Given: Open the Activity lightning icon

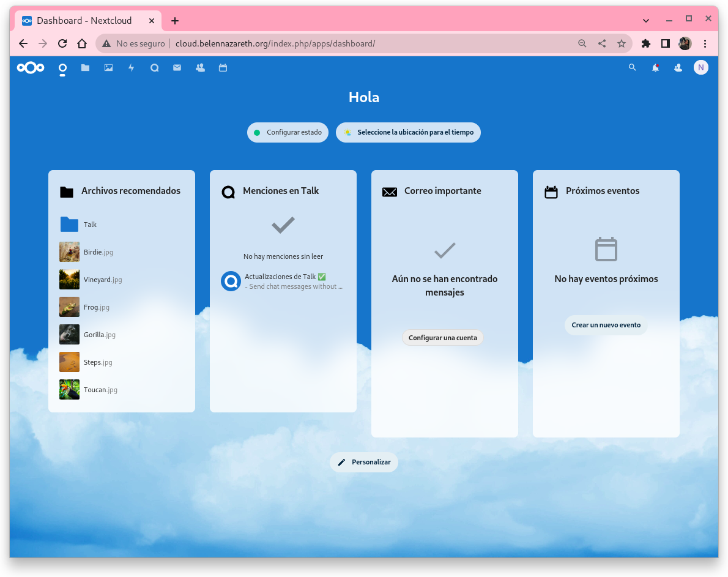Looking at the screenshot, I should point(131,68).
